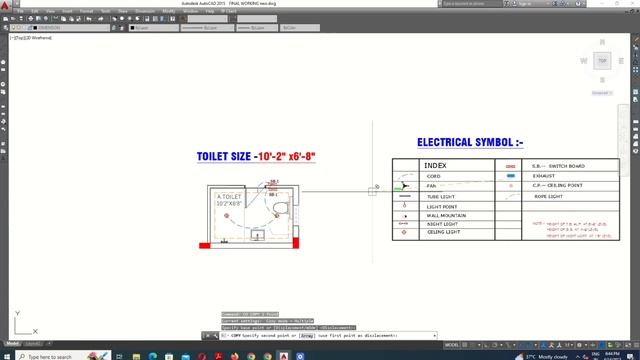The image size is (640, 360).
Task: Open the Properties palette icon
Action: [147, 19]
